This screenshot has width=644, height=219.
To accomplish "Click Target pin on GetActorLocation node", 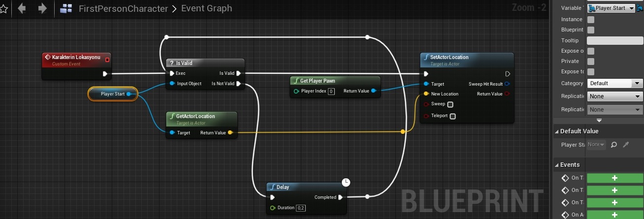I will pos(172,132).
